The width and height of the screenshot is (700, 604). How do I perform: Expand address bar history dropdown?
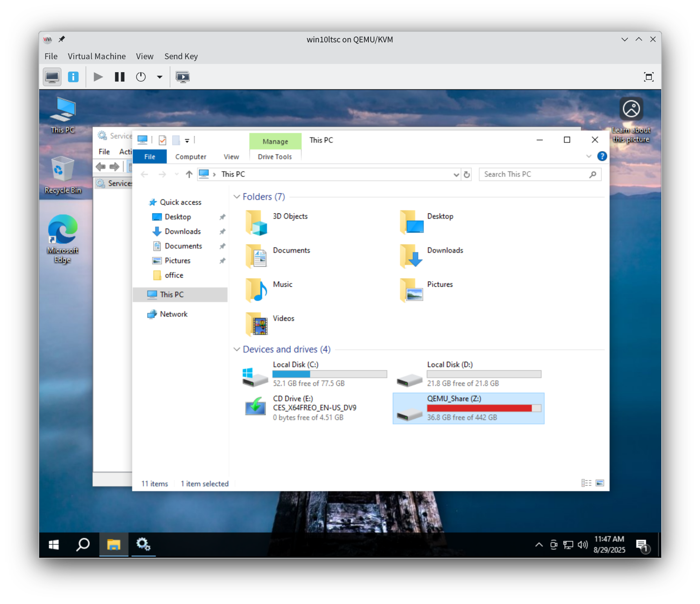click(x=456, y=175)
